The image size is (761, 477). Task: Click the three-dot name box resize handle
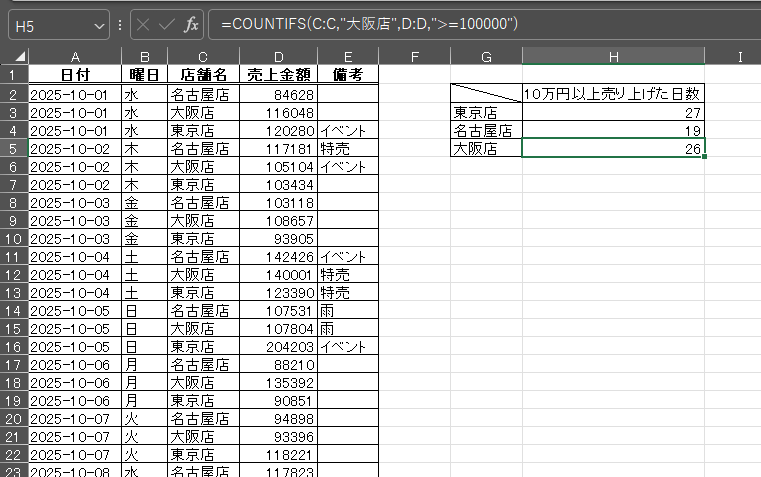pos(120,24)
